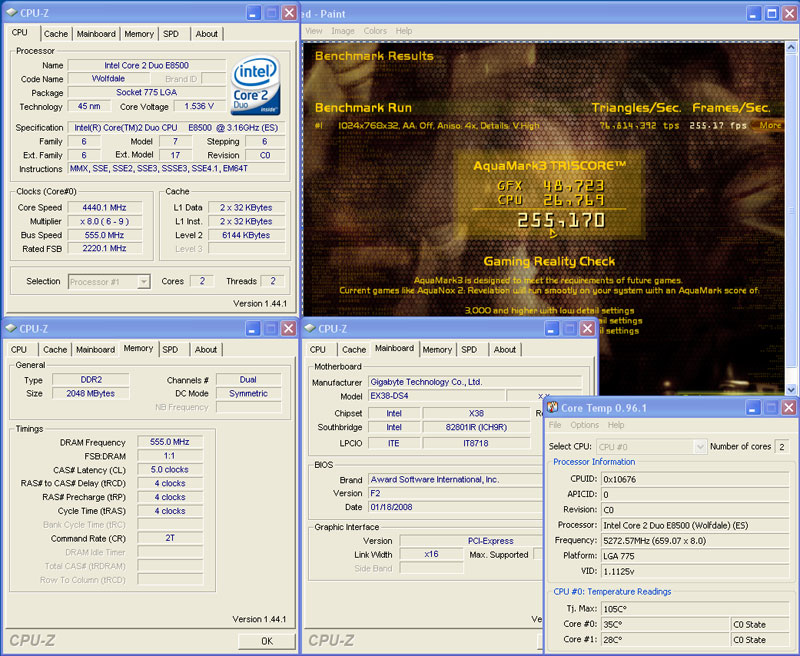The height and width of the screenshot is (656, 800).
Task: Select CPU tab in the CPU-Z Mainboard window
Action: (318, 349)
